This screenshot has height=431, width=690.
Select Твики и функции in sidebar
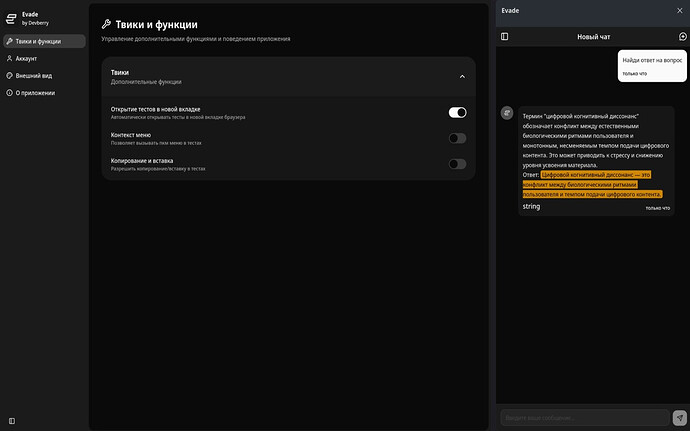pos(38,41)
